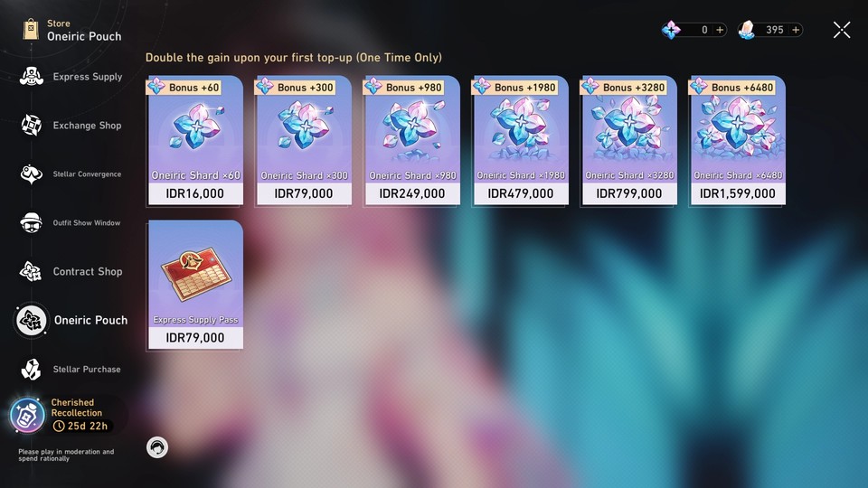The image size is (868, 488).
Task: Add Stellar Jade with the plus button
Action: (796, 30)
